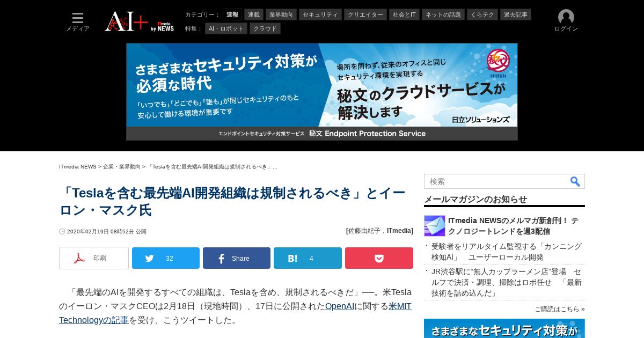The image size is (644, 338).
Task: Open カンニング検知AI article link
Action: tap(507, 252)
